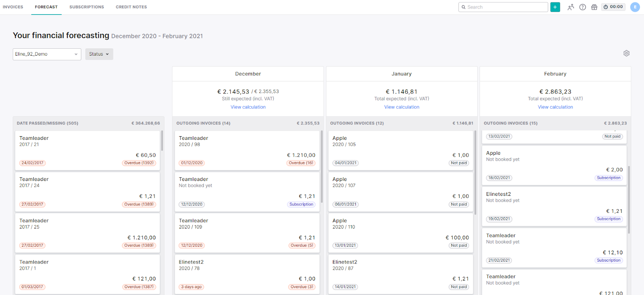Click the Overdue (1392) badge
644x295 pixels.
point(139,163)
